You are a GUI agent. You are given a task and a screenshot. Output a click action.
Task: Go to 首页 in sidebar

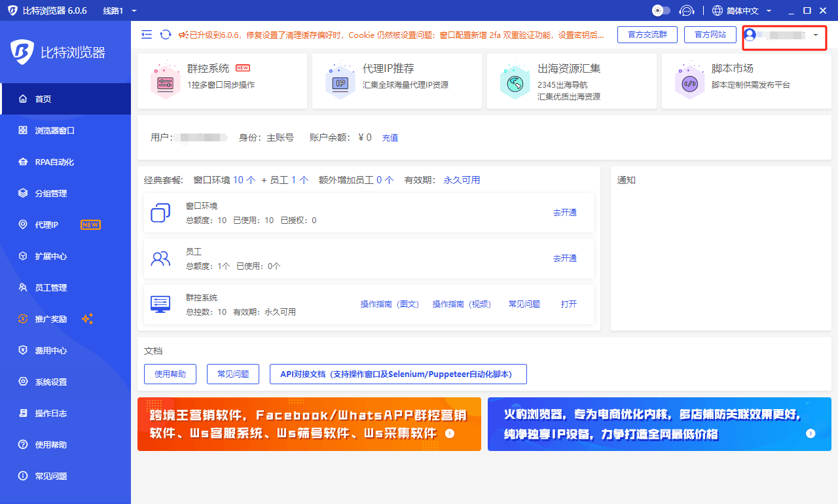click(x=65, y=99)
